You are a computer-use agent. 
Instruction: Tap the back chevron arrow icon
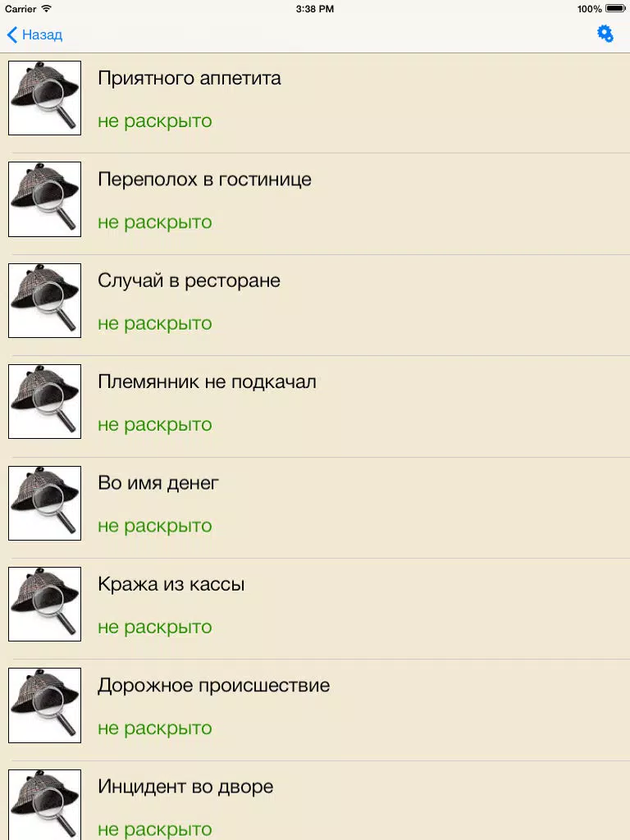pyautogui.click(x=12, y=34)
